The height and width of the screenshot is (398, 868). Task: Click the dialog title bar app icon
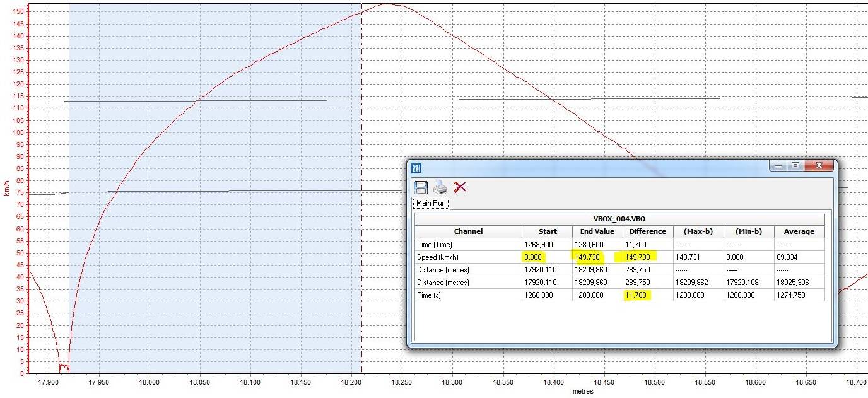pos(416,168)
